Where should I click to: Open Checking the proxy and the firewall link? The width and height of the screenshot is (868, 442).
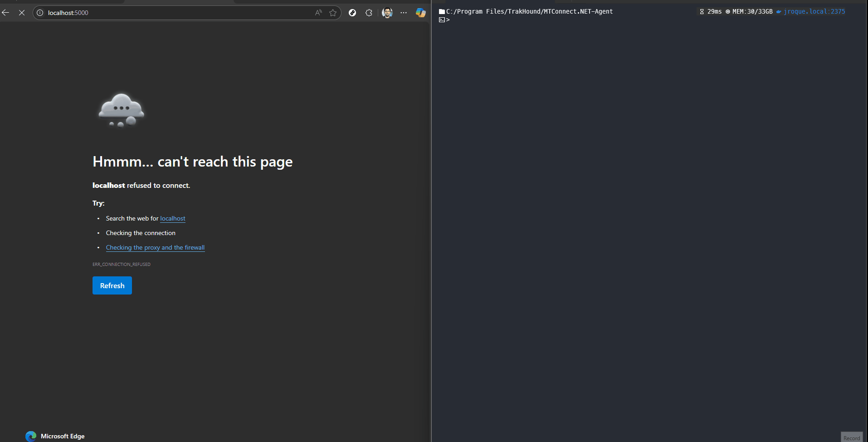click(155, 247)
